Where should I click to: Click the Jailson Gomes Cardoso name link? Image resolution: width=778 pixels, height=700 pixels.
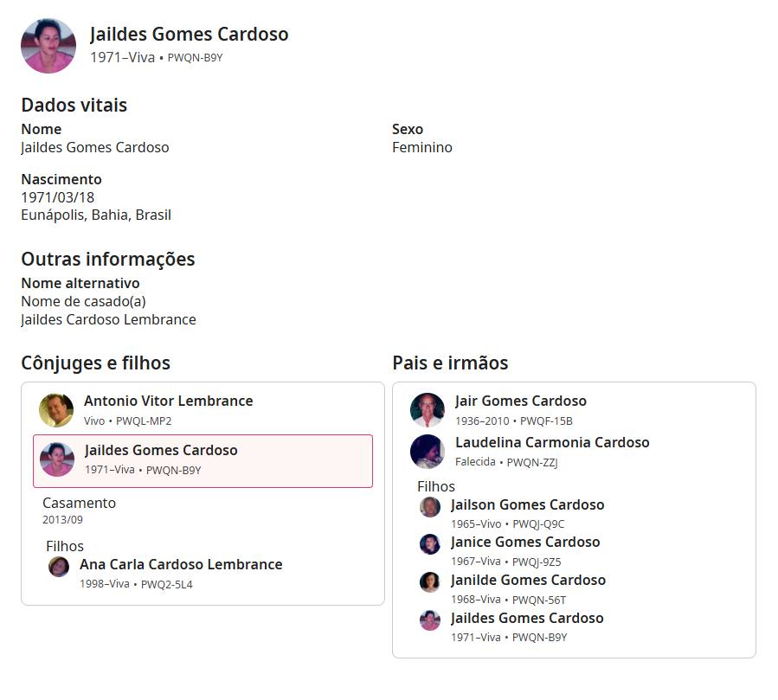[x=527, y=505]
